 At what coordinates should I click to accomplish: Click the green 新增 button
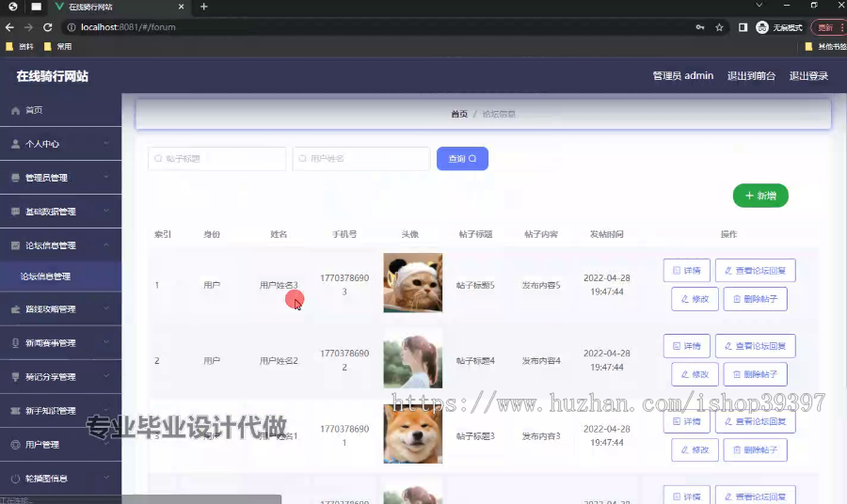pyautogui.click(x=760, y=196)
